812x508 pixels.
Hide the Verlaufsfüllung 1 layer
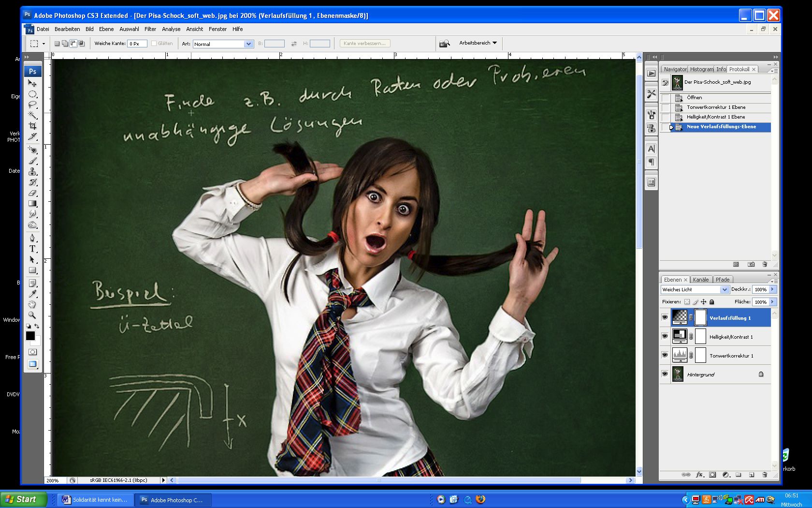(x=665, y=318)
